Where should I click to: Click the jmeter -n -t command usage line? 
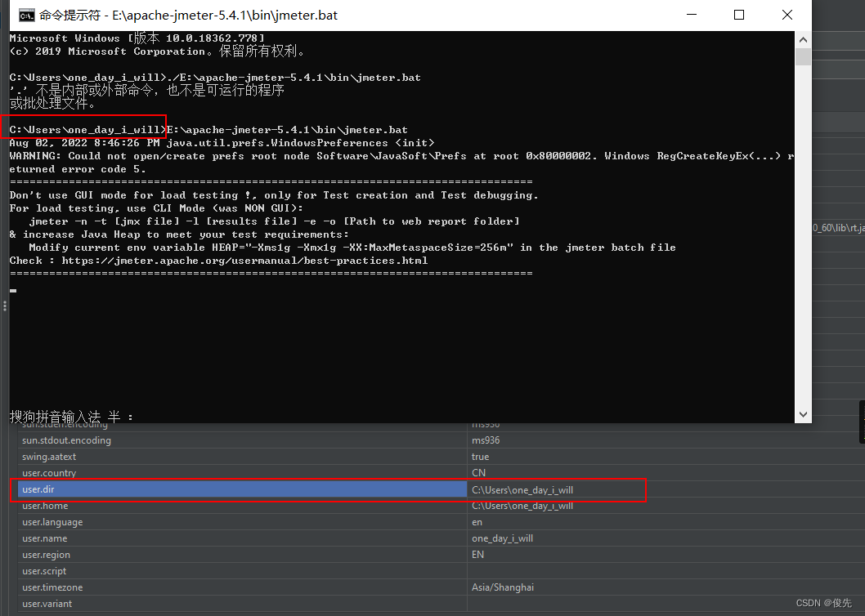[274, 221]
